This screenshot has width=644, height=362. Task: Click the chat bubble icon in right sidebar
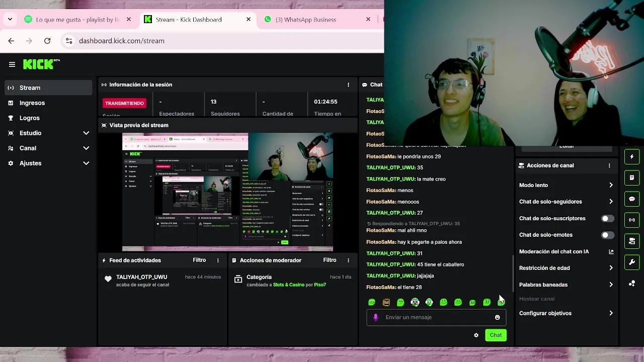[x=632, y=199]
